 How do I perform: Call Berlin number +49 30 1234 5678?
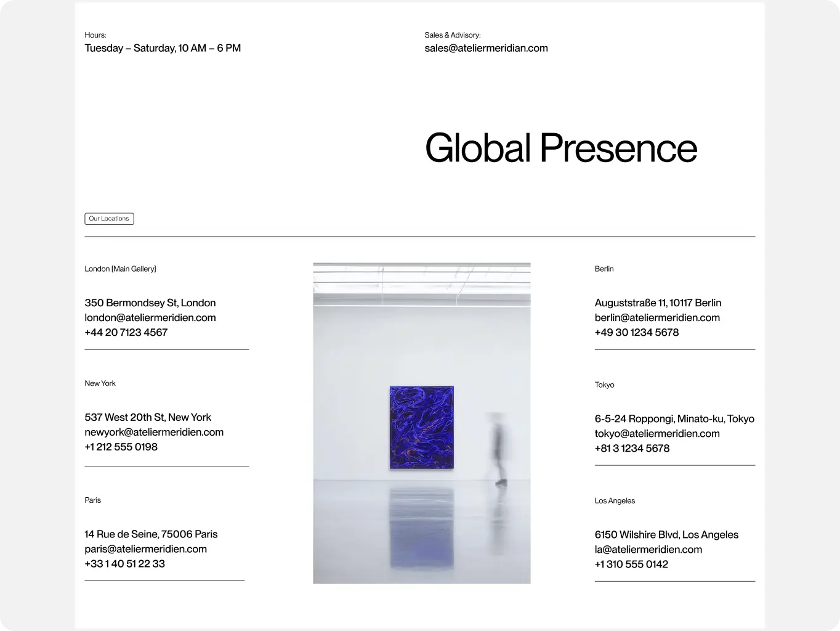pyautogui.click(x=637, y=333)
